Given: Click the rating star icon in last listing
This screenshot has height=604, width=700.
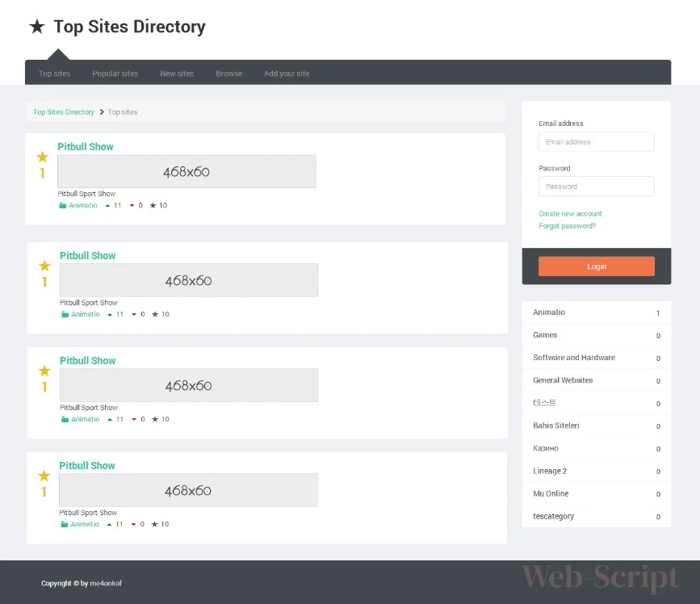Looking at the screenshot, I should (155, 525).
